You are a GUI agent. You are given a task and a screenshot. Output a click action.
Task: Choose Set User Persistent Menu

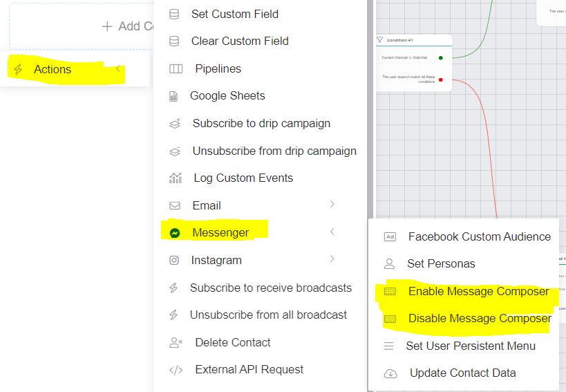pyautogui.click(x=470, y=346)
